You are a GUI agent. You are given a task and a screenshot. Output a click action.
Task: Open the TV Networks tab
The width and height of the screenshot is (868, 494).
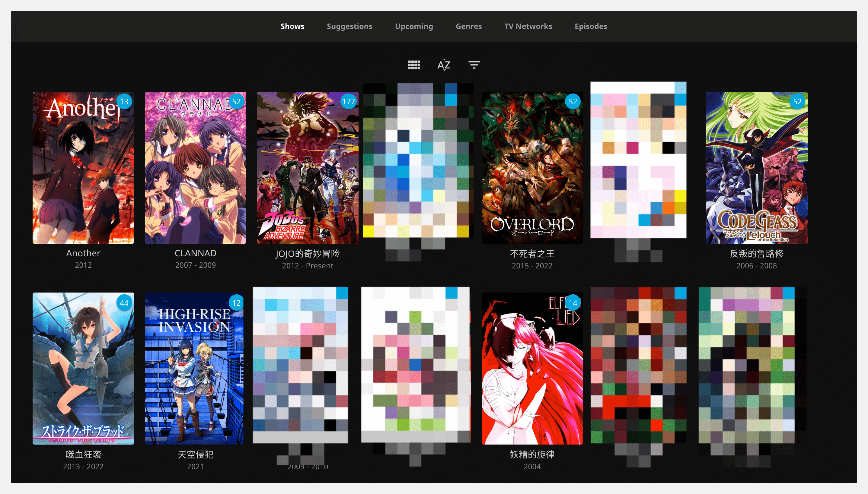528,26
